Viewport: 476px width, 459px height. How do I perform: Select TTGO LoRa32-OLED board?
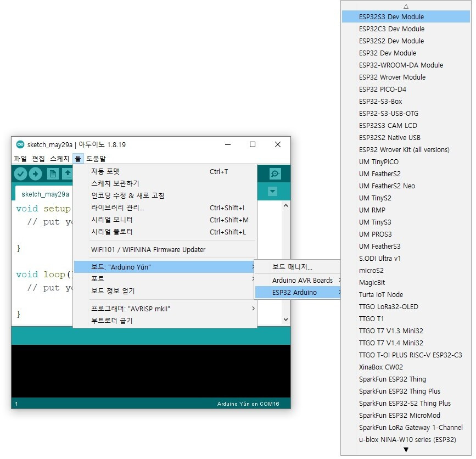pyautogui.click(x=406, y=306)
